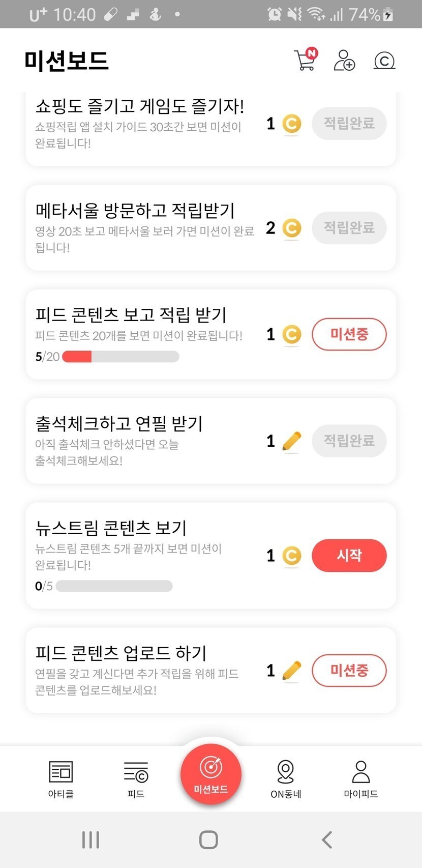
Task: Open the coin balance icon
Action: point(384,61)
